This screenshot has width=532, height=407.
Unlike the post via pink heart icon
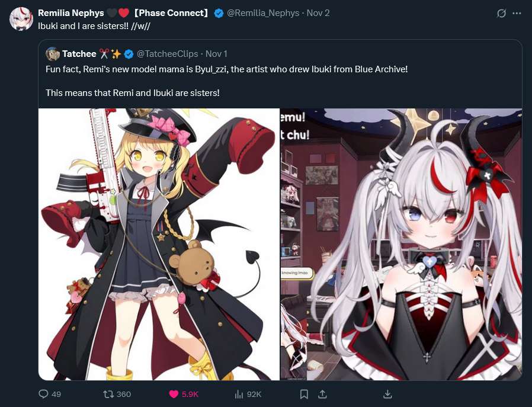pyautogui.click(x=174, y=394)
